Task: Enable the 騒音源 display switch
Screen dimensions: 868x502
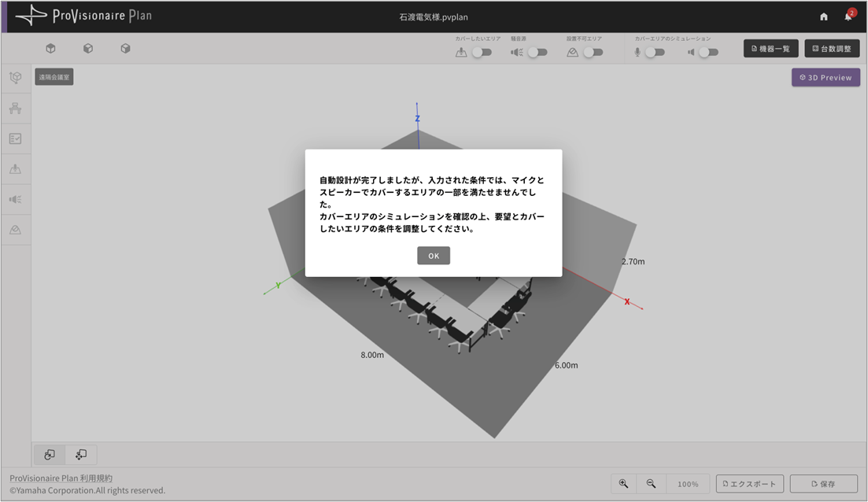Action: pyautogui.click(x=537, y=53)
